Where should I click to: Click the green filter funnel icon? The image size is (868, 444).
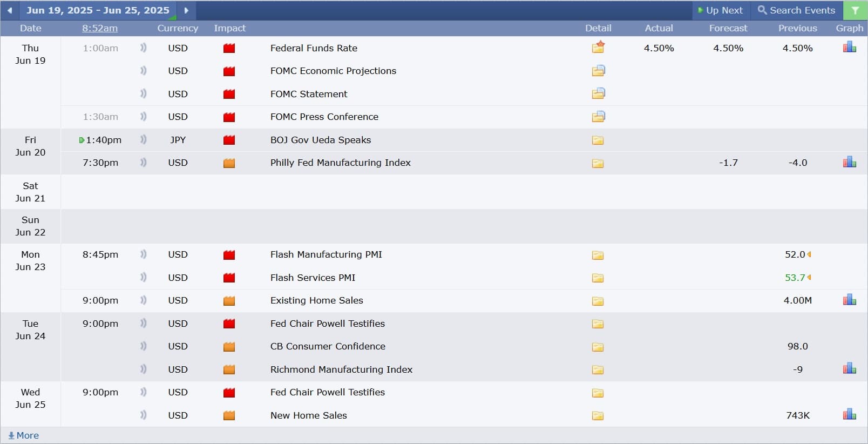[x=855, y=10]
